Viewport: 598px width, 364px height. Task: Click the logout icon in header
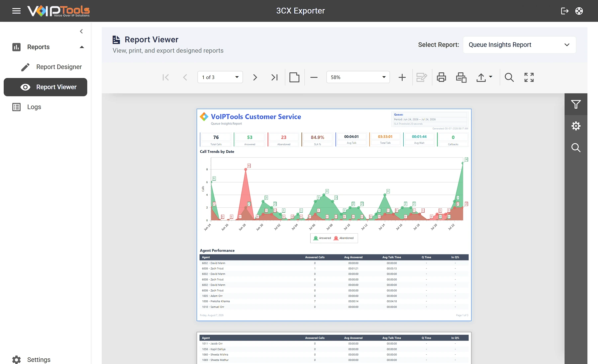point(564,11)
